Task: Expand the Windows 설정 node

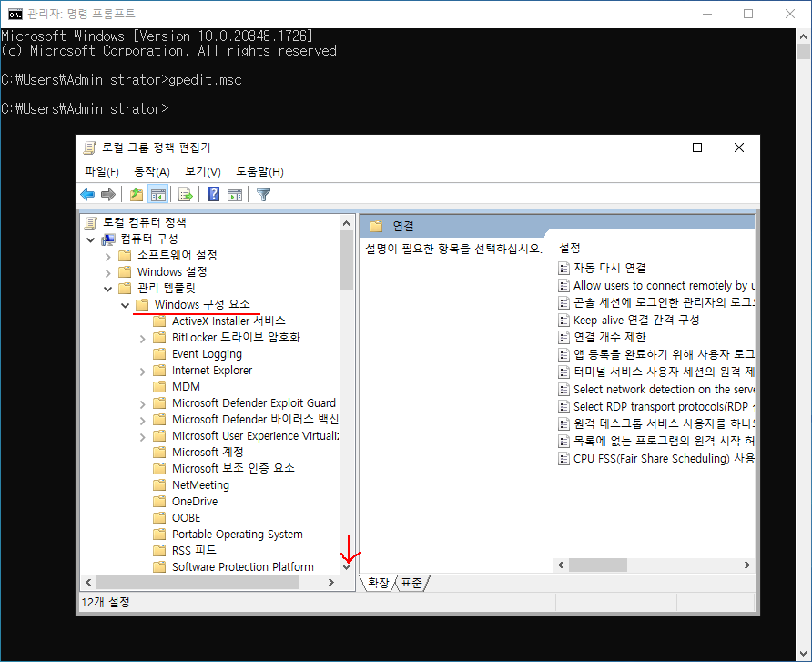Action: [x=107, y=272]
